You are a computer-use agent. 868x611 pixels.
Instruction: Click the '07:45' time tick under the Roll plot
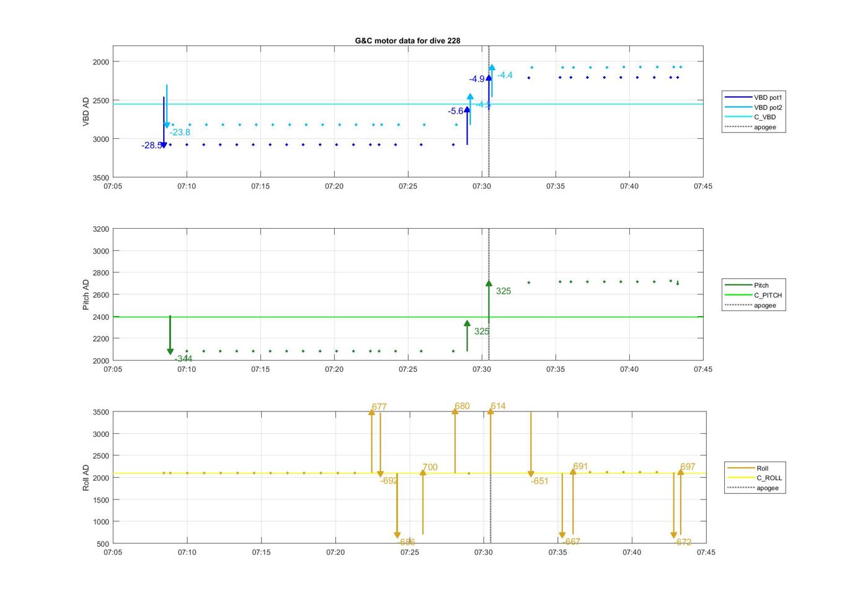click(706, 552)
